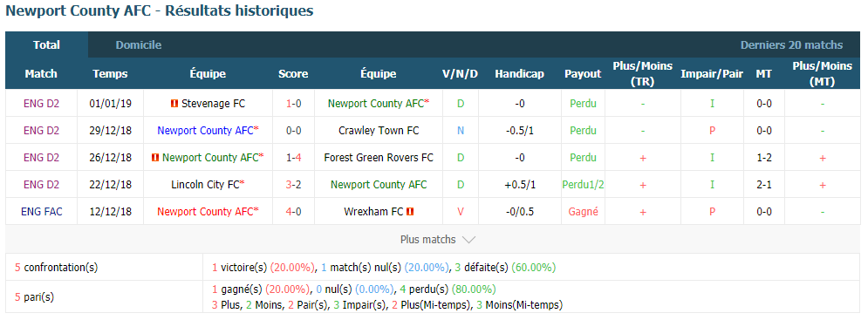
Task: Open the 4-0 score versus Wrexham
Action: coord(293,212)
